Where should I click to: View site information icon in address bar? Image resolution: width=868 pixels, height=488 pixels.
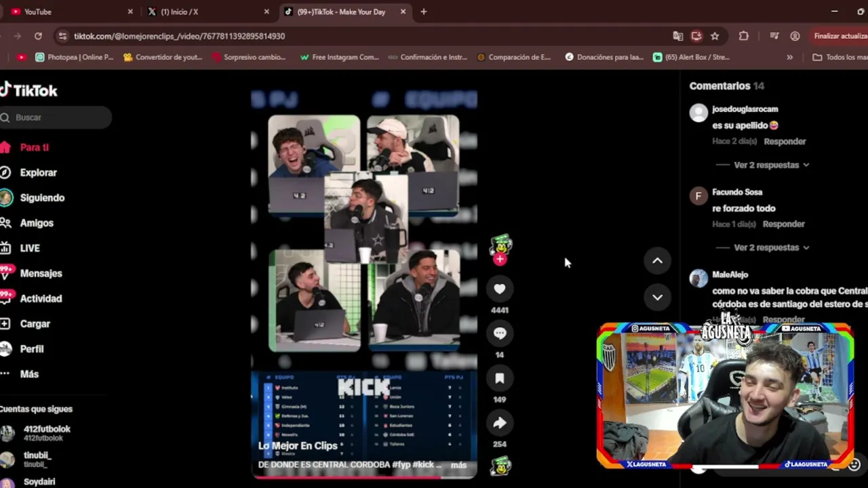coord(62,36)
